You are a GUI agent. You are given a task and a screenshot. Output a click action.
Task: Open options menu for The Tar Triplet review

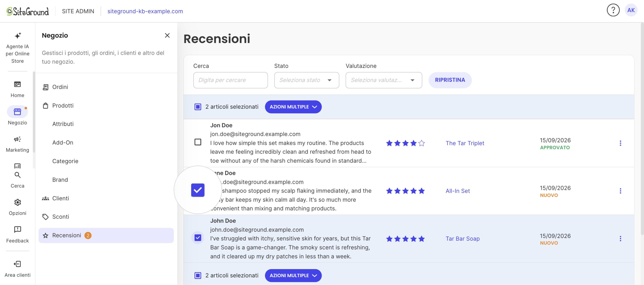620,143
